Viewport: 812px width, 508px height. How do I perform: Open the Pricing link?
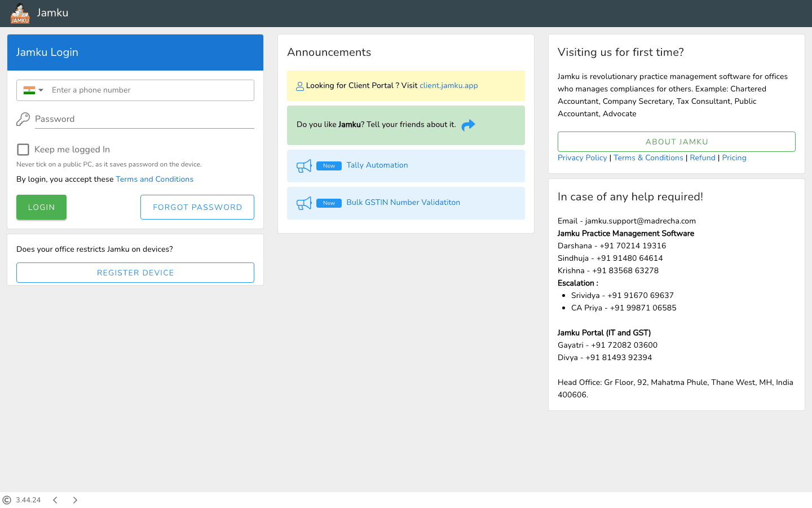tap(734, 158)
